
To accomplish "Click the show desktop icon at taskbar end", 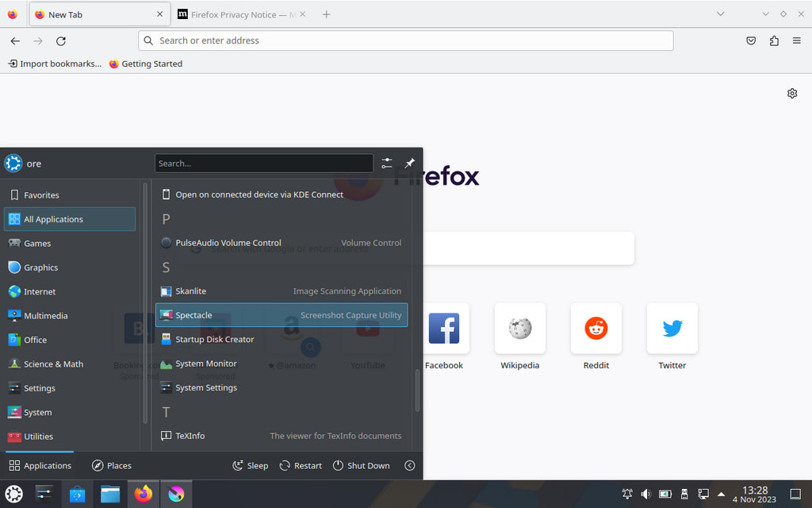I will tap(795, 494).
